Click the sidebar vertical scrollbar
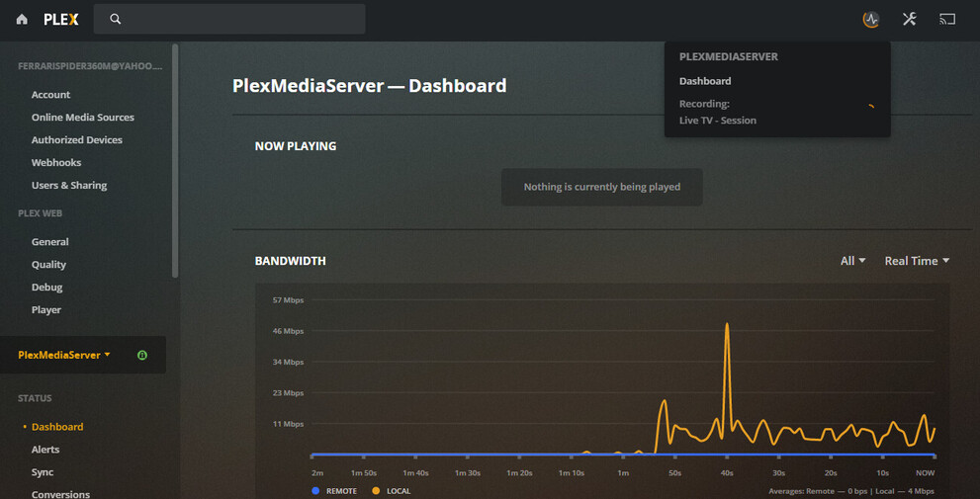The image size is (980, 499). tap(176, 161)
